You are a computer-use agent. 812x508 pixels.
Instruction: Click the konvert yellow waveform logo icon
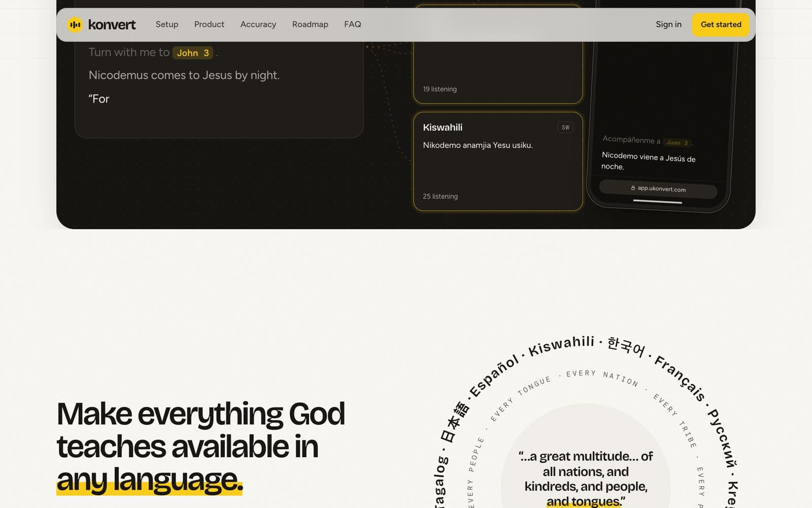click(75, 24)
